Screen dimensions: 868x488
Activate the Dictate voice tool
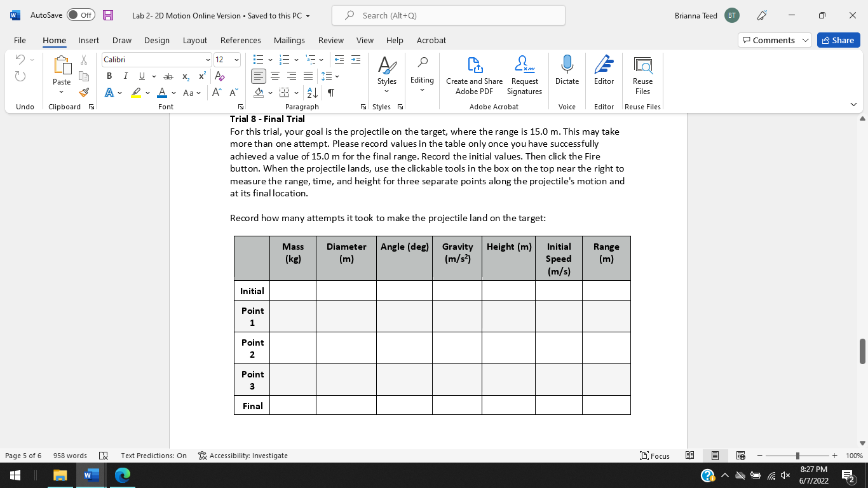566,70
